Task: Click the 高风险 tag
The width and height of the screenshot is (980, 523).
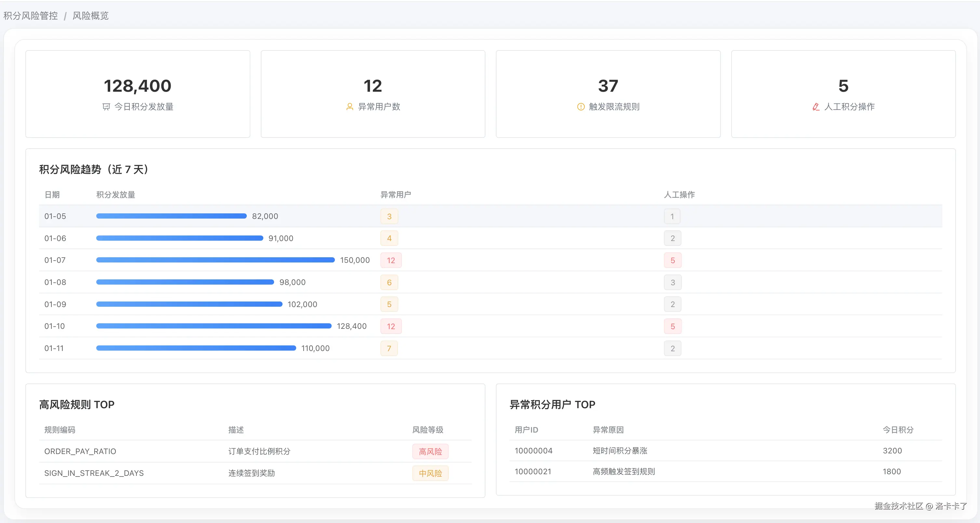Action: [430, 451]
